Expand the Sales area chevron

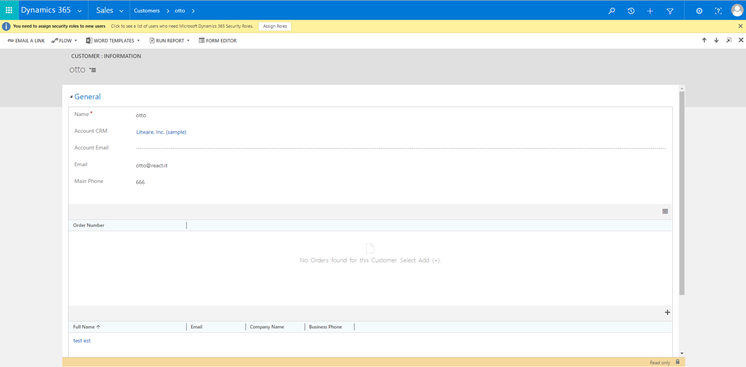click(121, 10)
